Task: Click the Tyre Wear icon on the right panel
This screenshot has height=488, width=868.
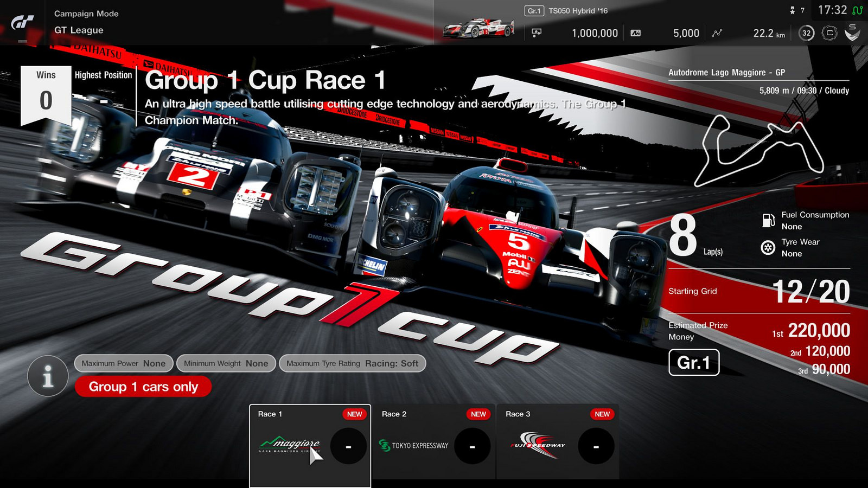Action: click(x=768, y=248)
